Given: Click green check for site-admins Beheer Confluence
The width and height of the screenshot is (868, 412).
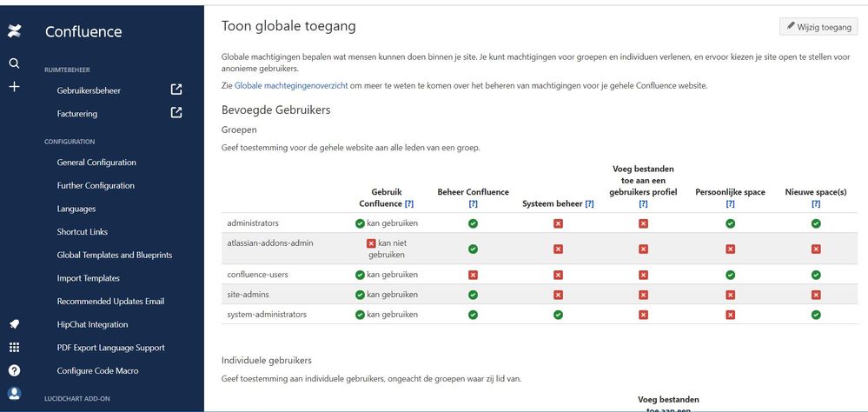Looking at the screenshot, I should (473, 295).
